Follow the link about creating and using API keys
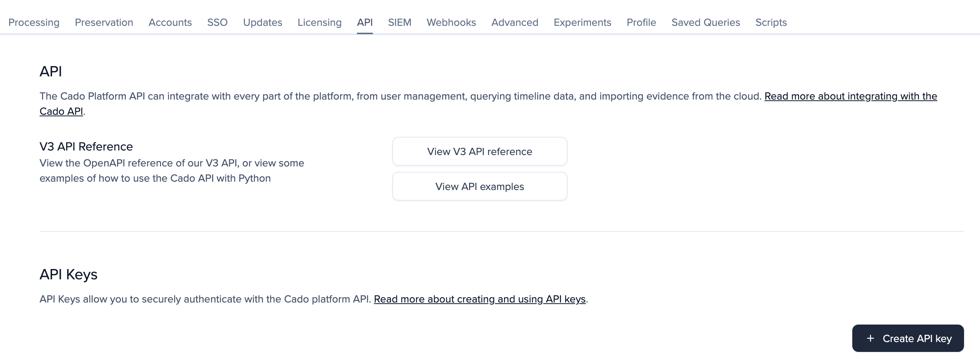This screenshot has height=358, width=980. (x=480, y=299)
